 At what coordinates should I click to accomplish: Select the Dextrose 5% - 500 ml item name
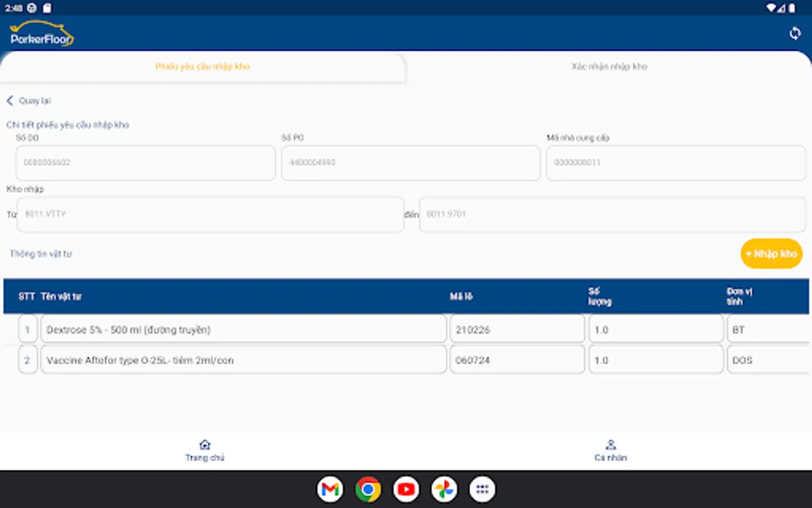(x=244, y=330)
